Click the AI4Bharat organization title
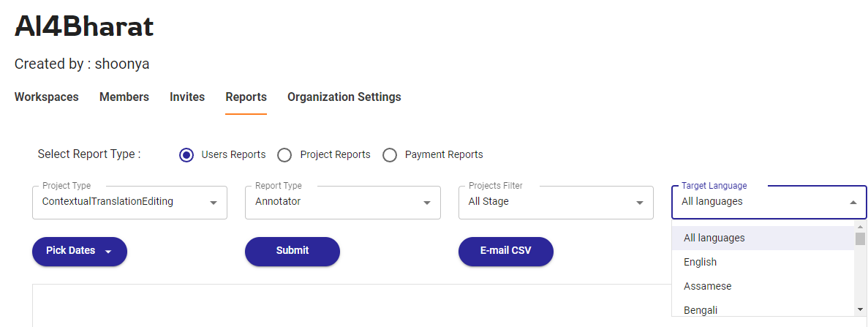Image resolution: width=868 pixels, height=327 pixels. [x=84, y=26]
